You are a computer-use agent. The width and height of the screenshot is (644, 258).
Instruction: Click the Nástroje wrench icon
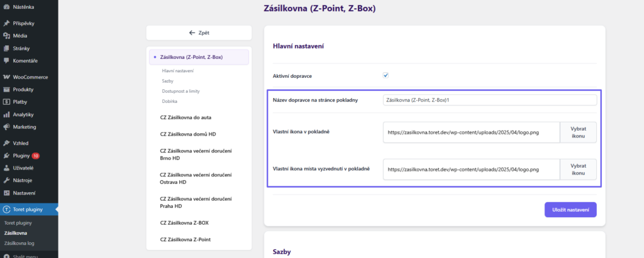click(x=6, y=181)
